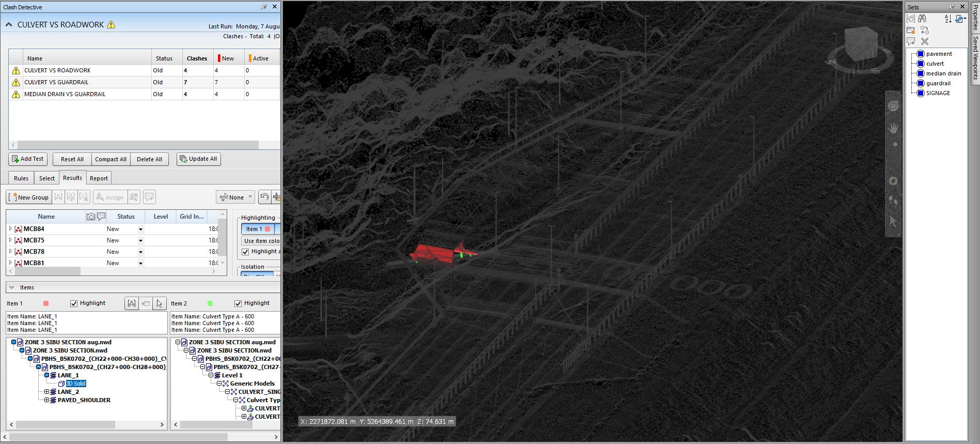Viewport: 980px width, 444px height.
Task: Click the Add Comment icon in results toolbar
Action: pos(149,197)
